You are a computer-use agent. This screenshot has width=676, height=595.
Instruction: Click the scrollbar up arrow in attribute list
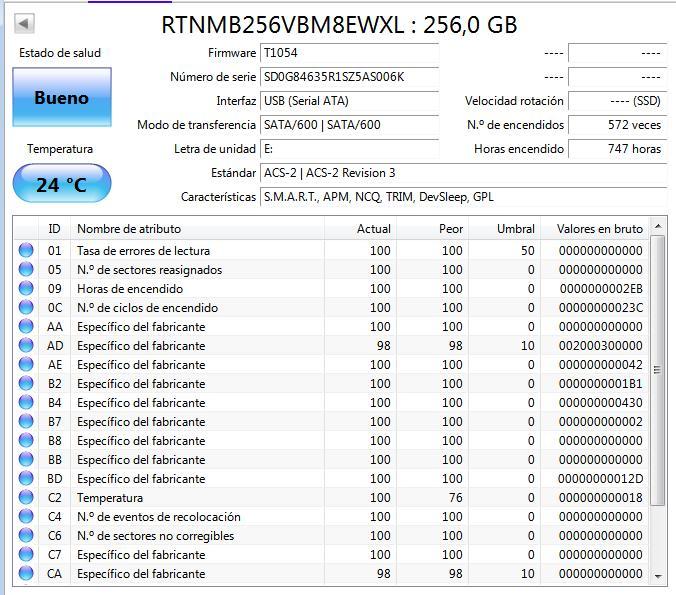[657, 226]
